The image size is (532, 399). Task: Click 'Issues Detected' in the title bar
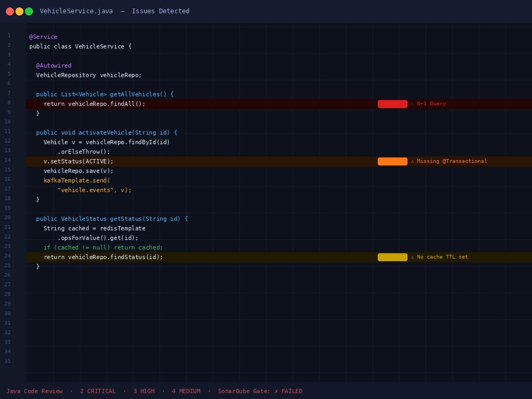(161, 11)
